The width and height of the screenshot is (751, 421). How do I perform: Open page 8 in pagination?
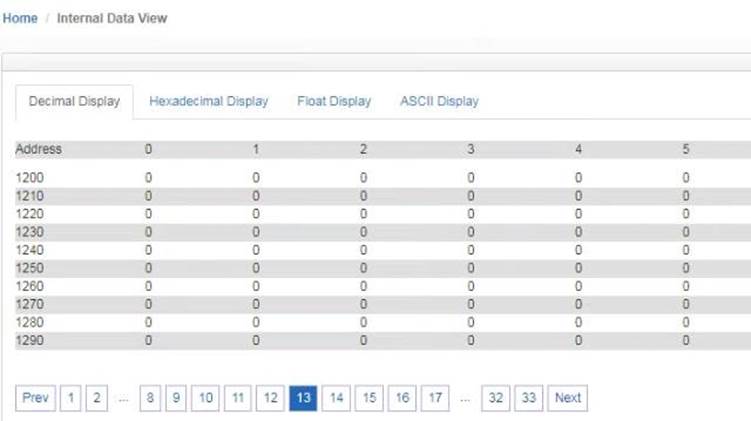click(x=150, y=398)
